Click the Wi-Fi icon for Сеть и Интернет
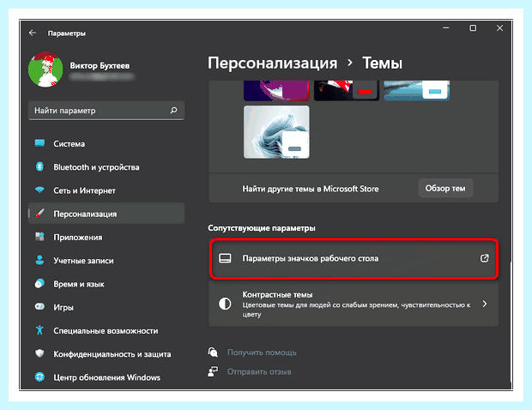 (39, 190)
